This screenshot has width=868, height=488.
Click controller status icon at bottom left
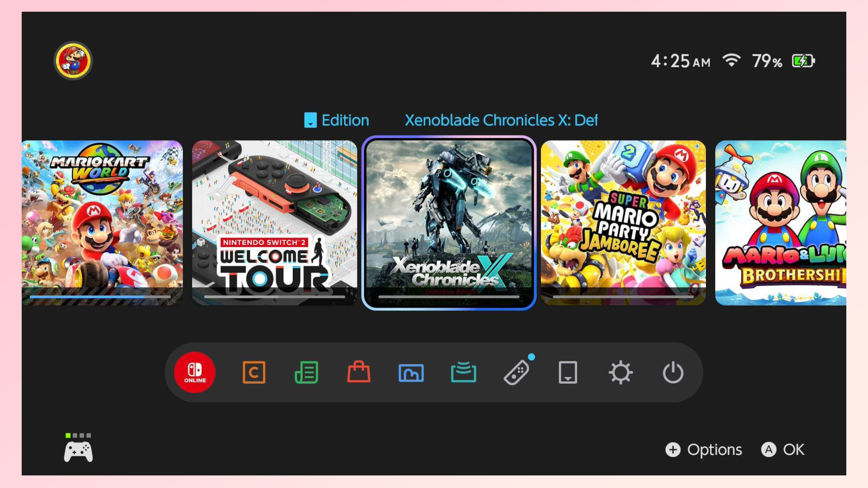point(78,449)
